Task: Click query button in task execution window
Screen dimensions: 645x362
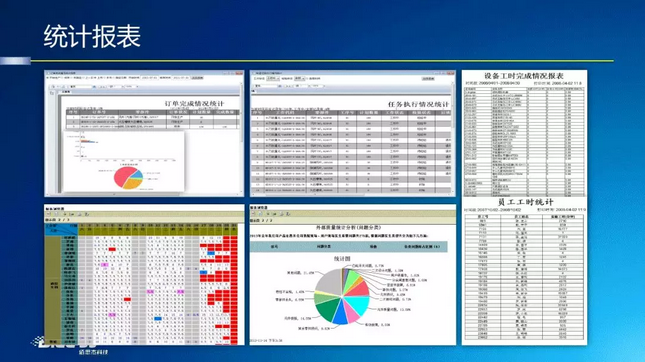Action: pos(428,78)
